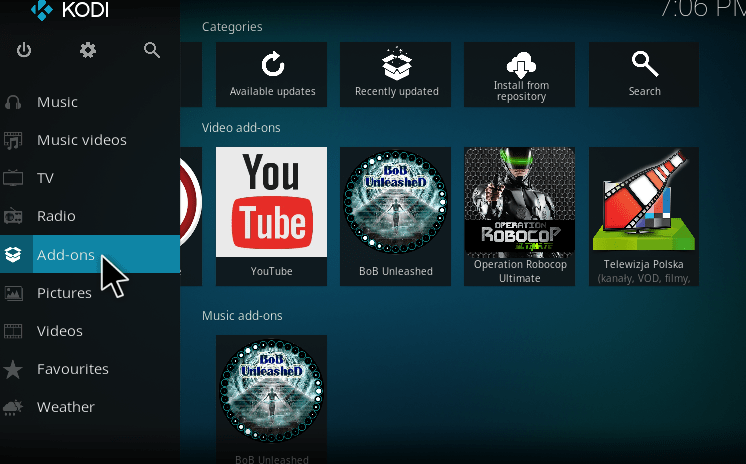
Task: Show the Weather section
Action: pos(65,407)
